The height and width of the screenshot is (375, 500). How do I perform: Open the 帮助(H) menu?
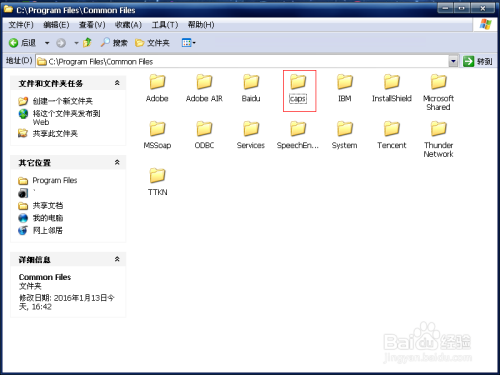[201, 25]
